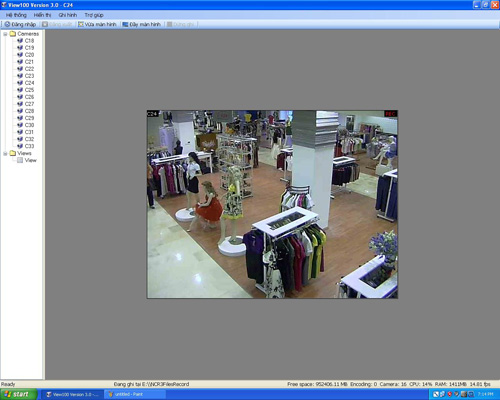
Task: Click the taskbar clock showing 7:14 PM
Action: point(485,394)
